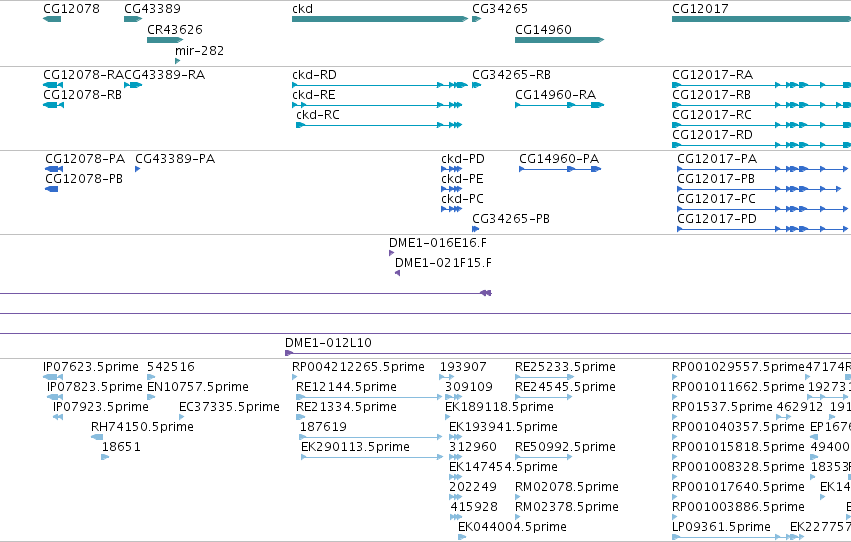Select transcript ckd-RE label
851x542 pixels.
(x=314, y=95)
